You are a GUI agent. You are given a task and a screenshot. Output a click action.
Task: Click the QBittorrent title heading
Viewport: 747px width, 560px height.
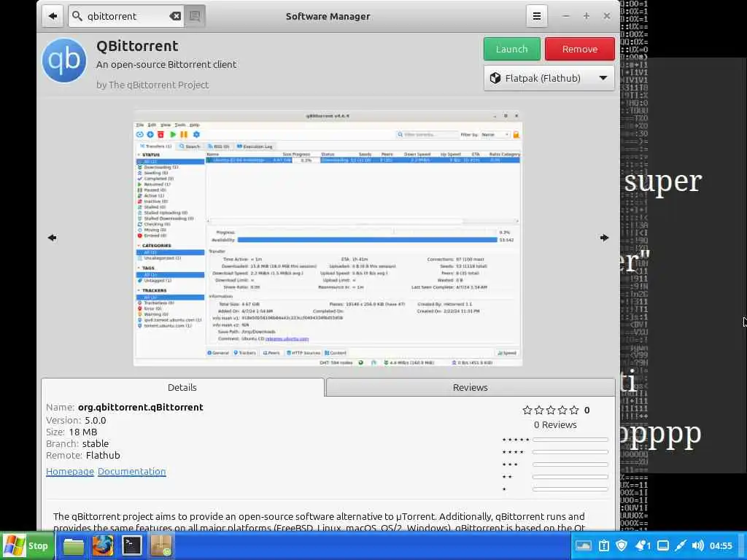(x=137, y=46)
